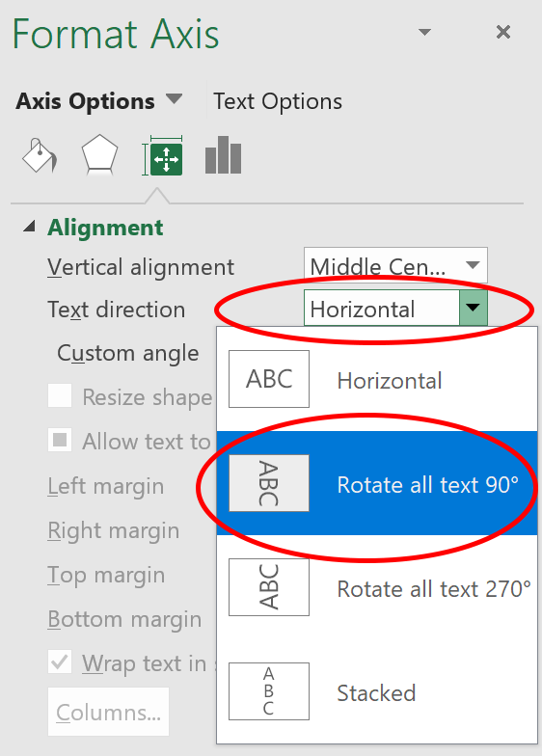Expand the Axis Options dropdown arrow
The width and height of the screenshot is (542, 756).
pyautogui.click(x=174, y=99)
